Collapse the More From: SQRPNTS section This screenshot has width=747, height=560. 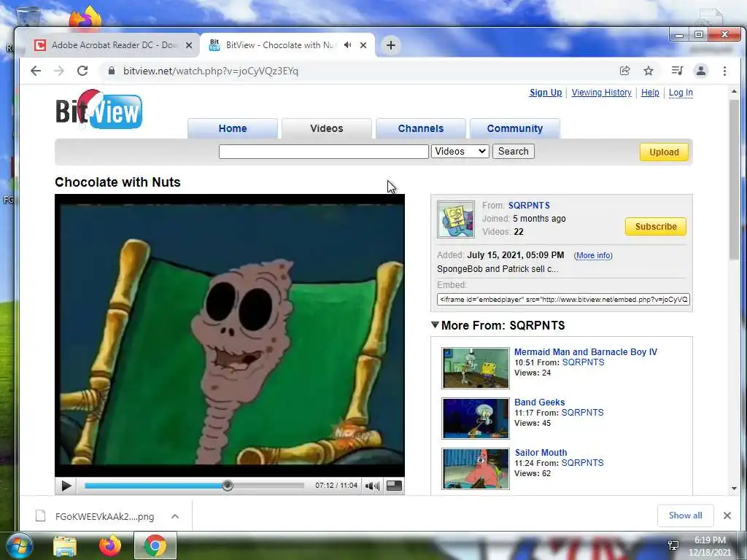click(435, 324)
